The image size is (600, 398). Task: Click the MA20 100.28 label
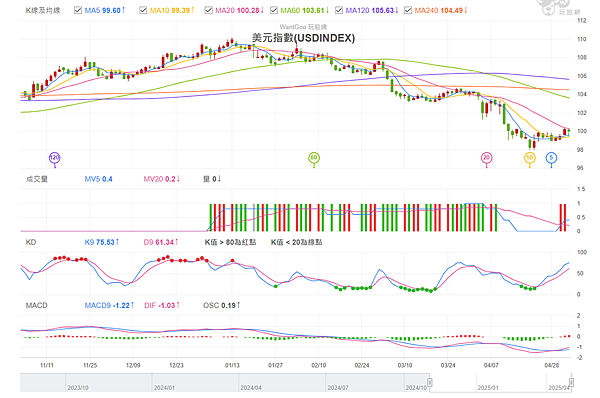coord(239,10)
